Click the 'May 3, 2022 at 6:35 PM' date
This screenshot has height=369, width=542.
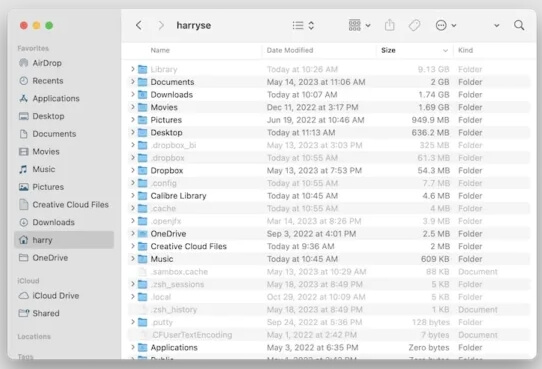point(312,347)
